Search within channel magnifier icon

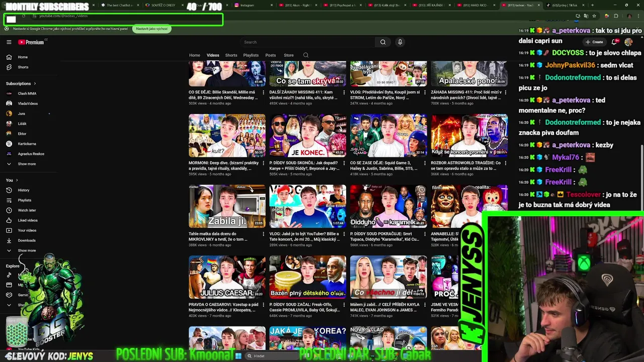click(x=305, y=55)
